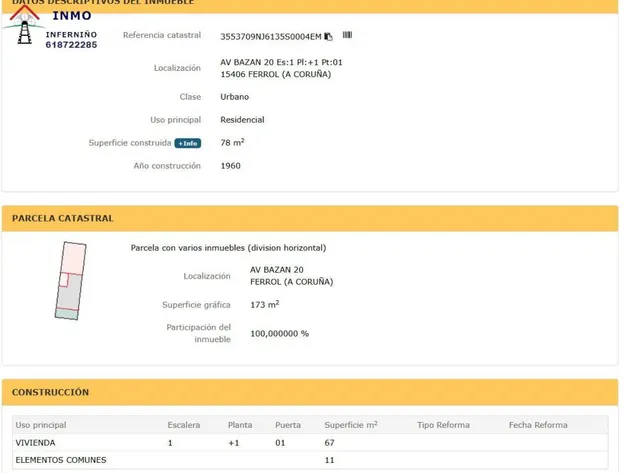Click the Inmo Inferniño lighthouse logo
This screenshot has width=640, height=473.
click(x=24, y=25)
